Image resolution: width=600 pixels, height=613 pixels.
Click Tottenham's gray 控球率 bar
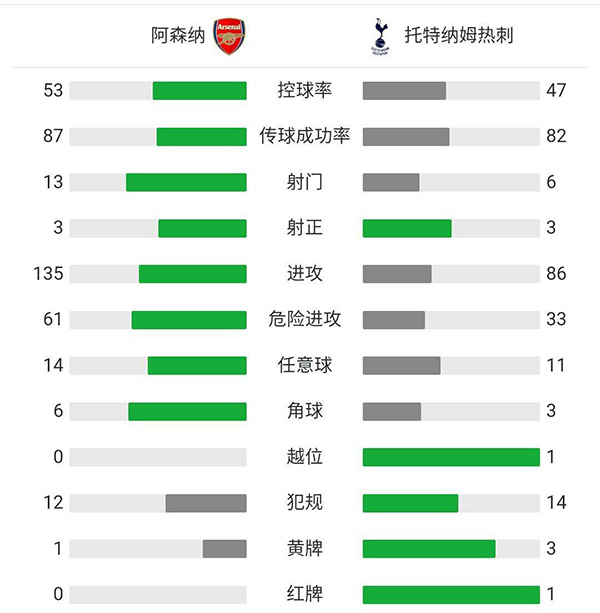pos(404,91)
